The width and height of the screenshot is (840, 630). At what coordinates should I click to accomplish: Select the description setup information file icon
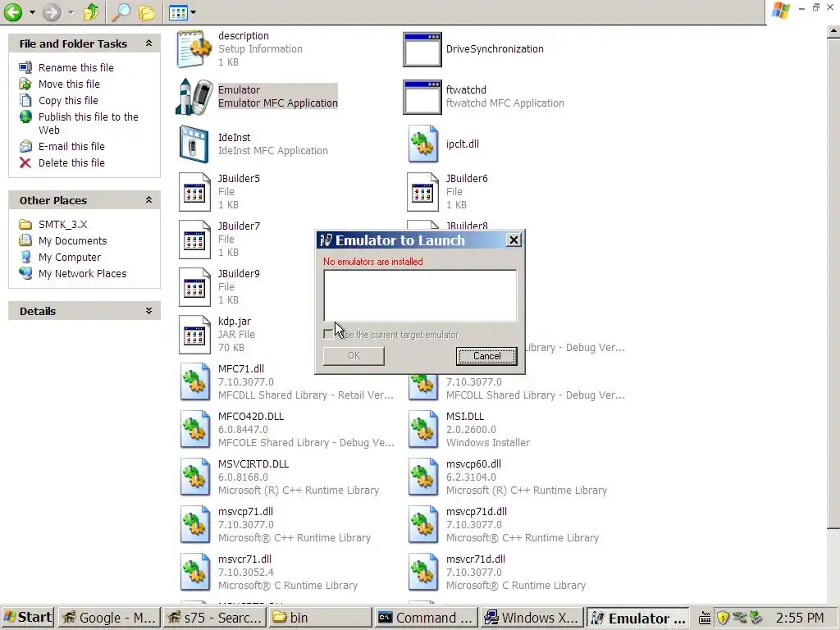[x=194, y=48]
